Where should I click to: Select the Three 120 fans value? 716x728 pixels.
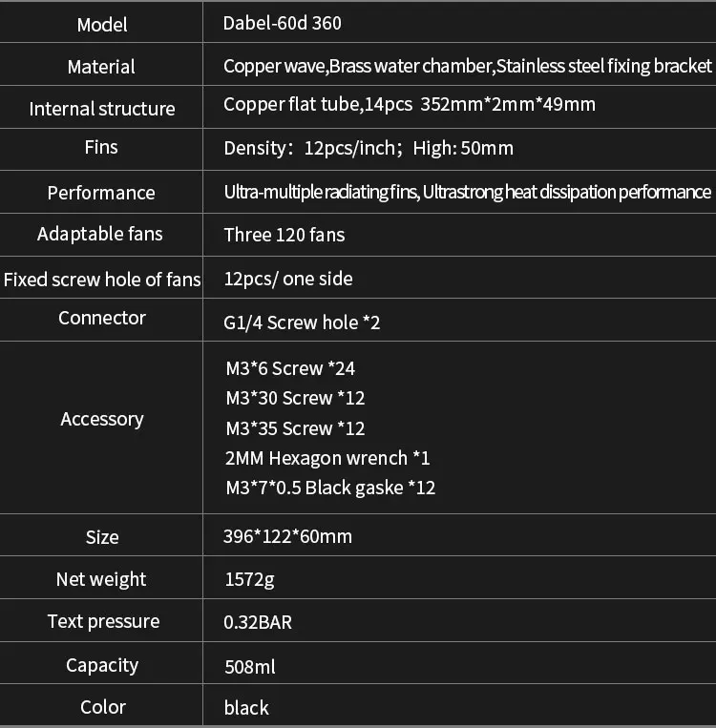284,235
